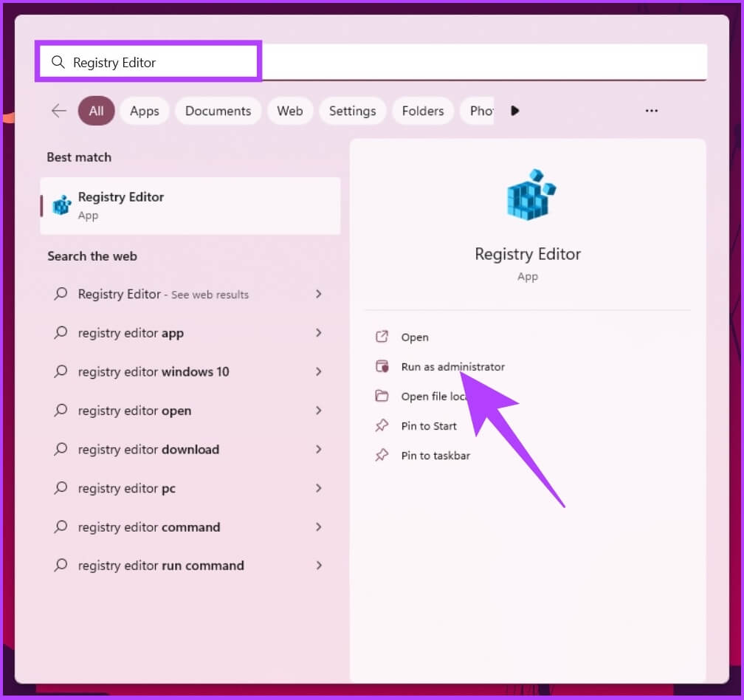Click search icon beside 'See web results'
Image resolution: width=744 pixels, height=700 pixels.
coord(61,294)
